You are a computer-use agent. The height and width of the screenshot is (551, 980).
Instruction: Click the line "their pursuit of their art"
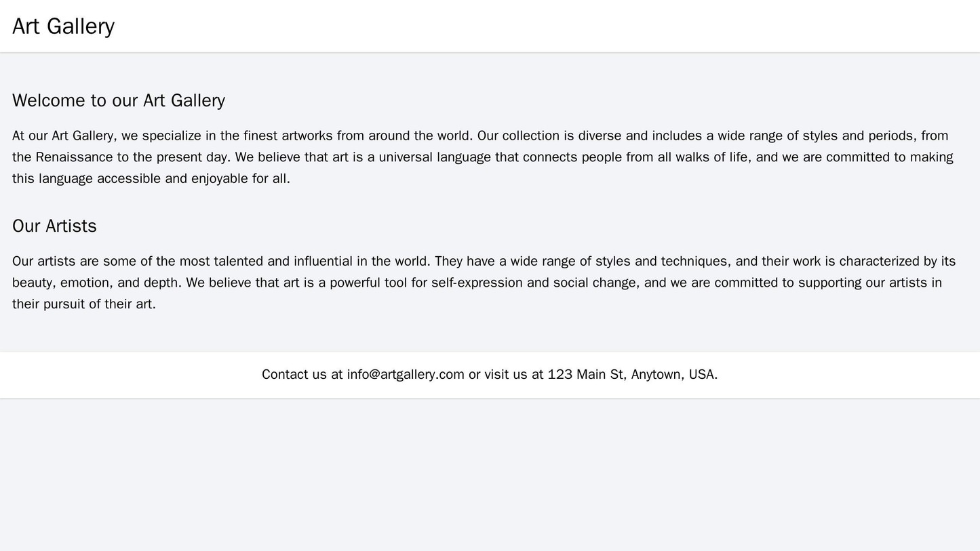click(x=83, y=304)
